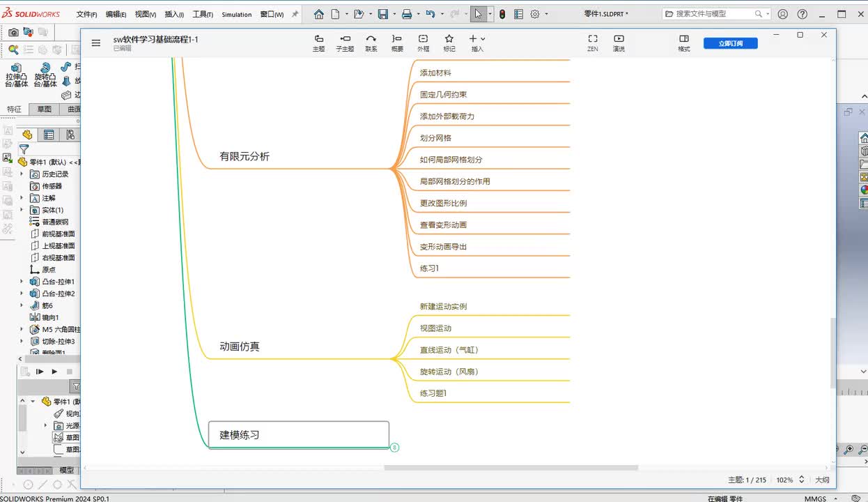Select the 动画仿真 topic

240,347
